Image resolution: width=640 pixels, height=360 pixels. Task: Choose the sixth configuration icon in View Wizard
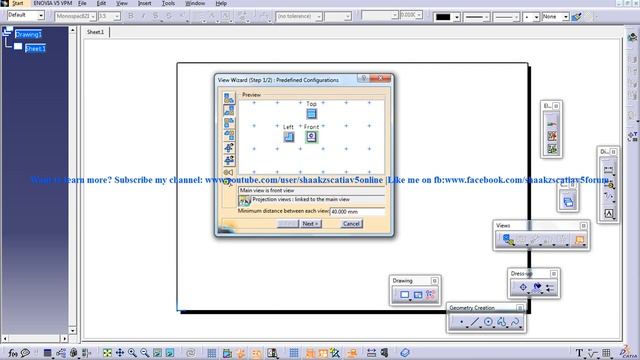[229, 160]
